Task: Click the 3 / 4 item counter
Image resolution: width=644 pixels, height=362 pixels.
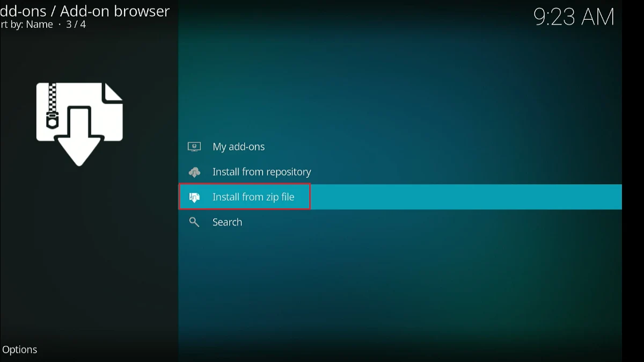Action: coord(76,24)
